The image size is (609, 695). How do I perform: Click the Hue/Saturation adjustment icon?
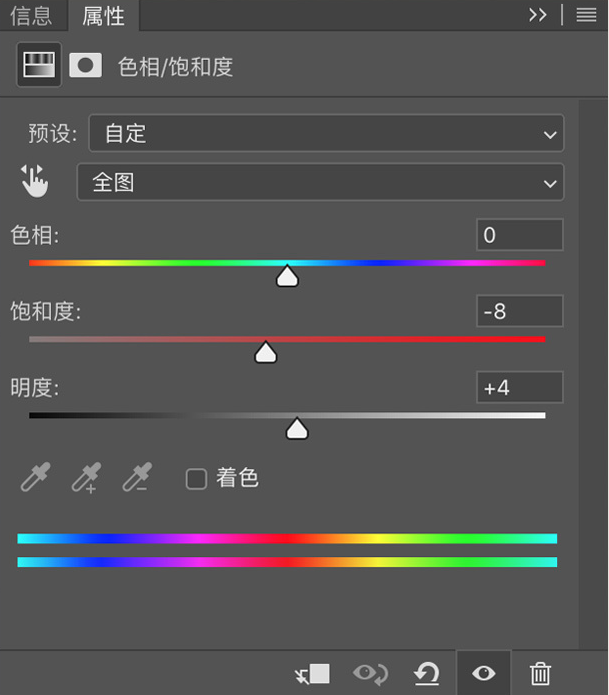pos(39,65)
